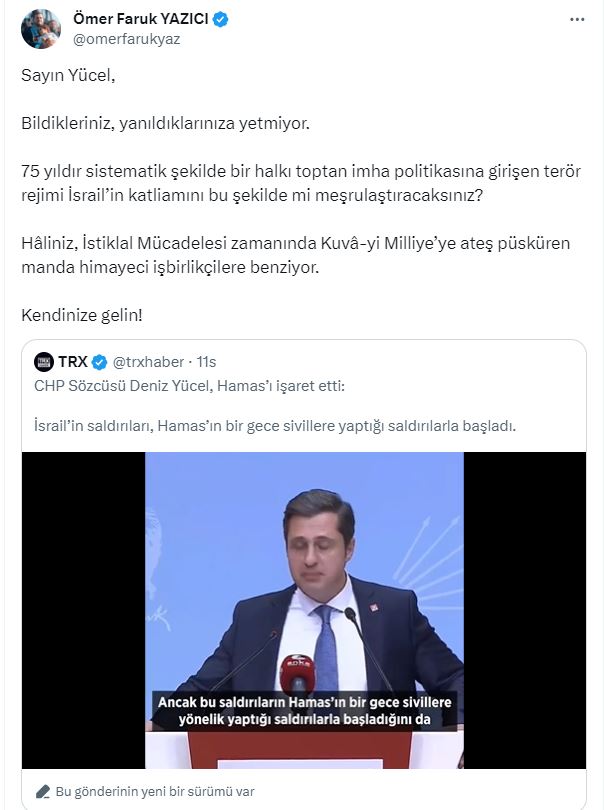
Task: Click the pencil edit icon at the bottom
Action: (x=43, y=790)
